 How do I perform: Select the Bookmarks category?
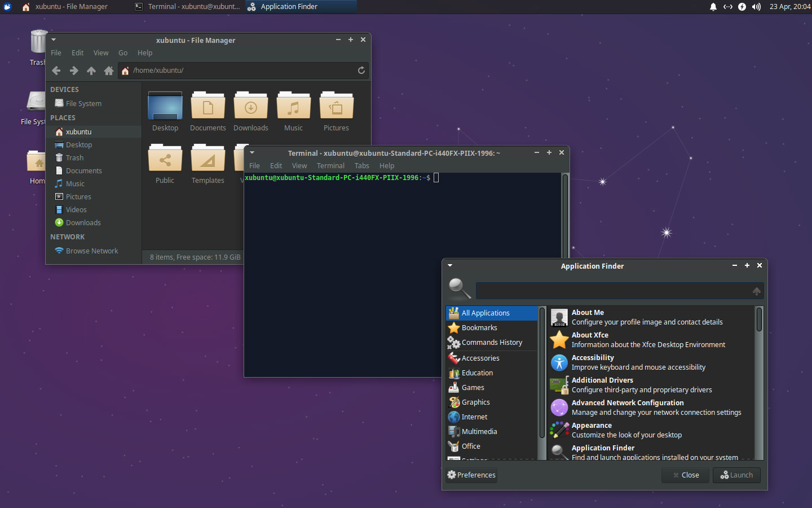[479, 327]
